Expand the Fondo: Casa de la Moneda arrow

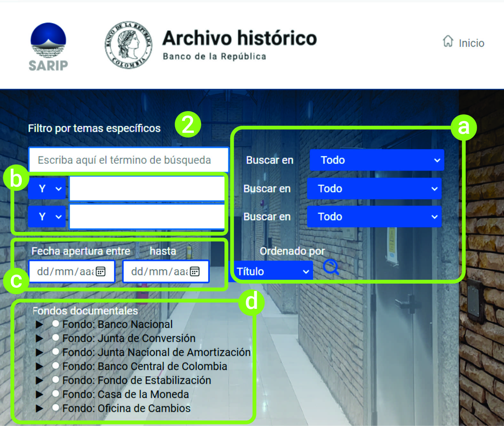tap(39, 394)
